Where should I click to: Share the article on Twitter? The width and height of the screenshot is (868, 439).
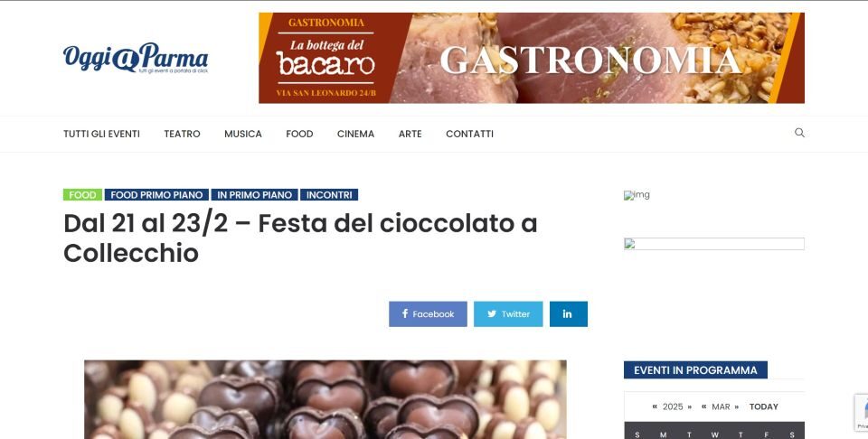[508, 314]
